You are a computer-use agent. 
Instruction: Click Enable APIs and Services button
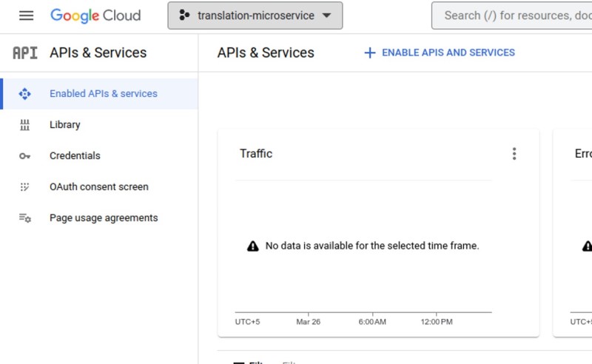[x=440, y=53]
